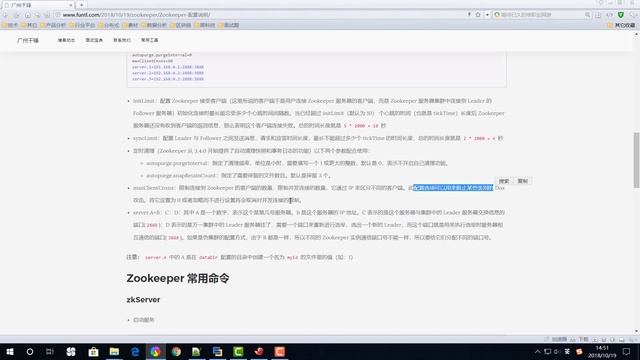Viewport: 640px width, 360px height.
Task: Open red app icon on taskbar
Action: [x=259, y=351]
